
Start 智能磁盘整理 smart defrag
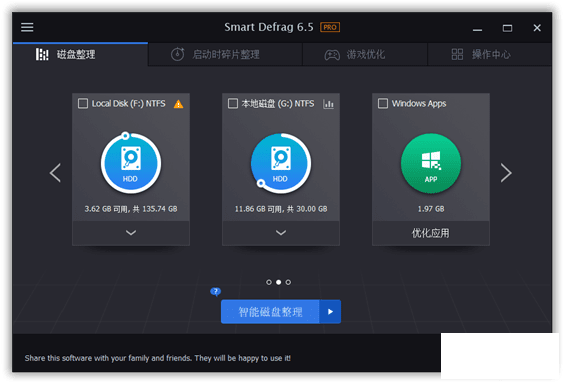coord(270,312)
